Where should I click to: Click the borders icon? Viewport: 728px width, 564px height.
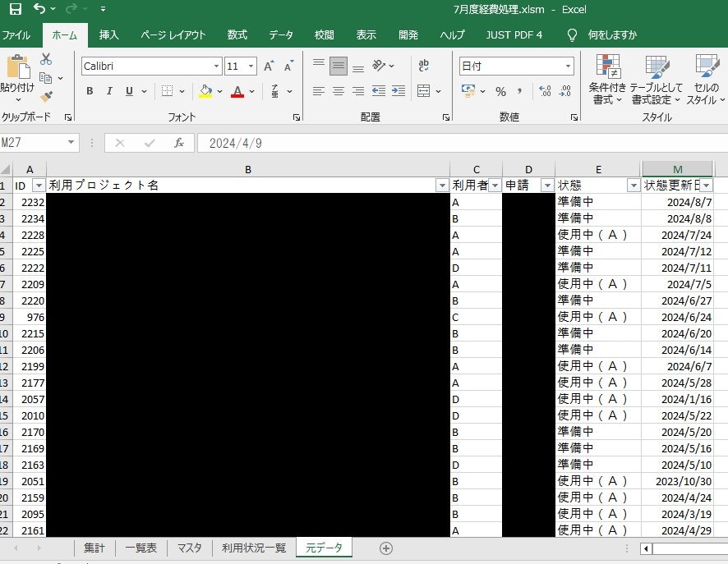(x=167, y=91)
